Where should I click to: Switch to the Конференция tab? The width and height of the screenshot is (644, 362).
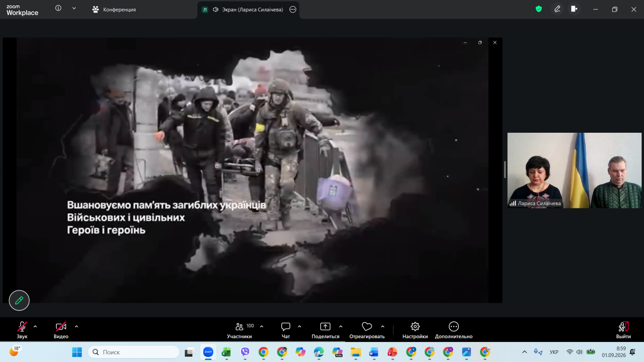point(114,9)
